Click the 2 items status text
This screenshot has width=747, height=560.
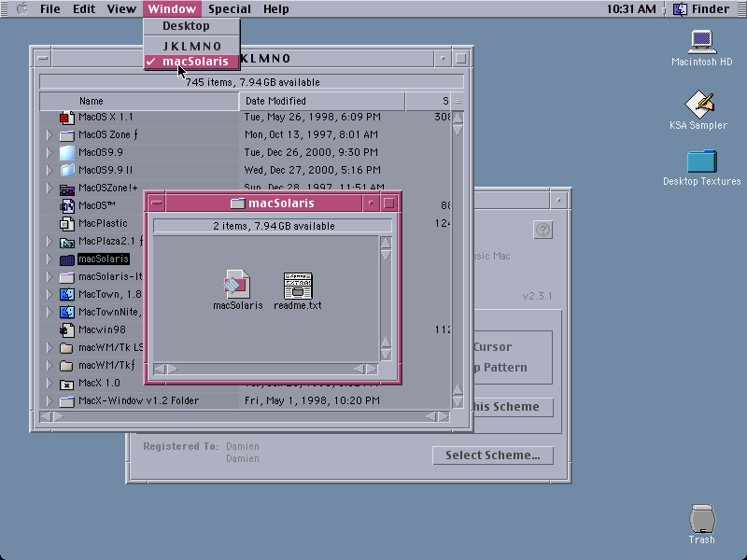pyautogui.click(x=274, y=226)
